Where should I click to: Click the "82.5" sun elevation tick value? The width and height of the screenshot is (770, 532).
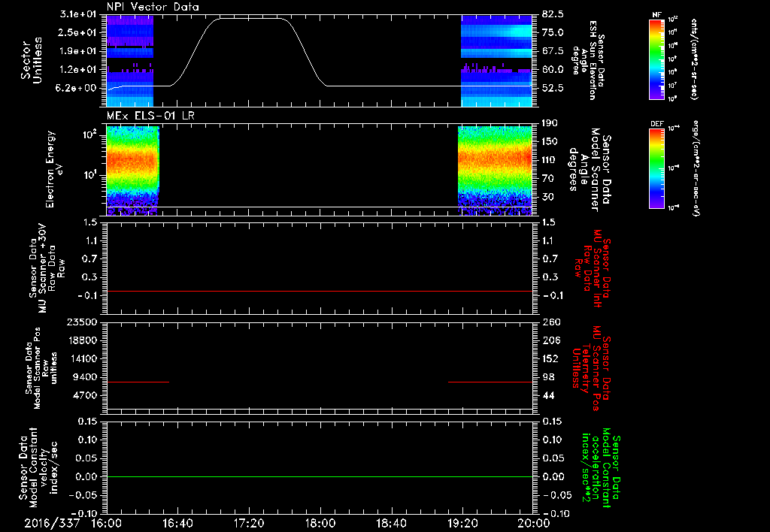coord(553,14)
